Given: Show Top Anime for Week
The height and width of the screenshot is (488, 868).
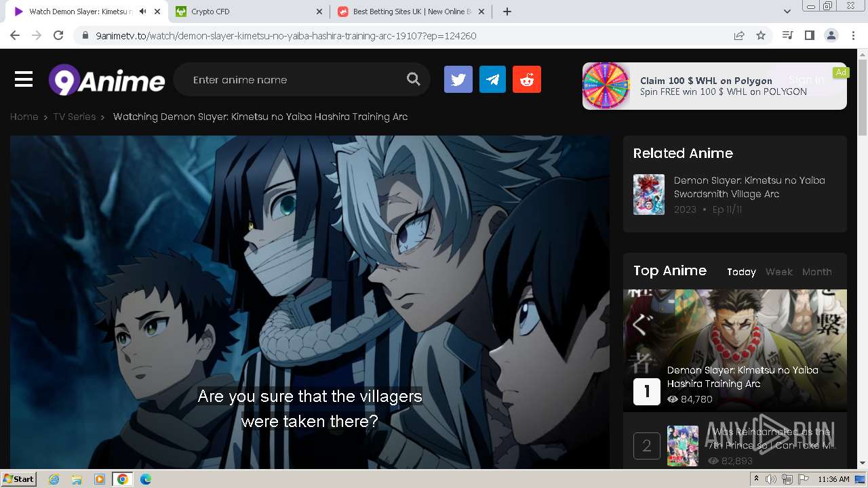Looking at the screenshot, I should (779, 272).
